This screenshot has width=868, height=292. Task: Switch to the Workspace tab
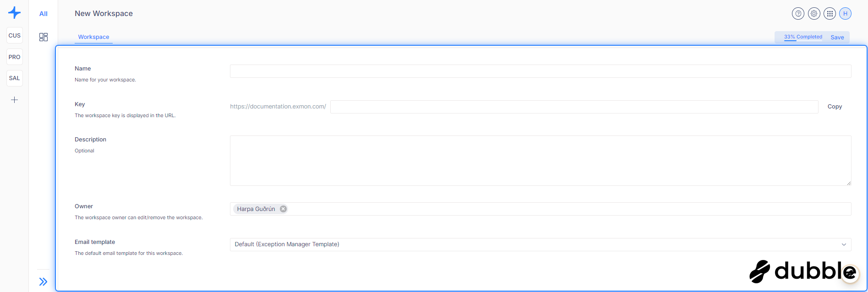93,37
